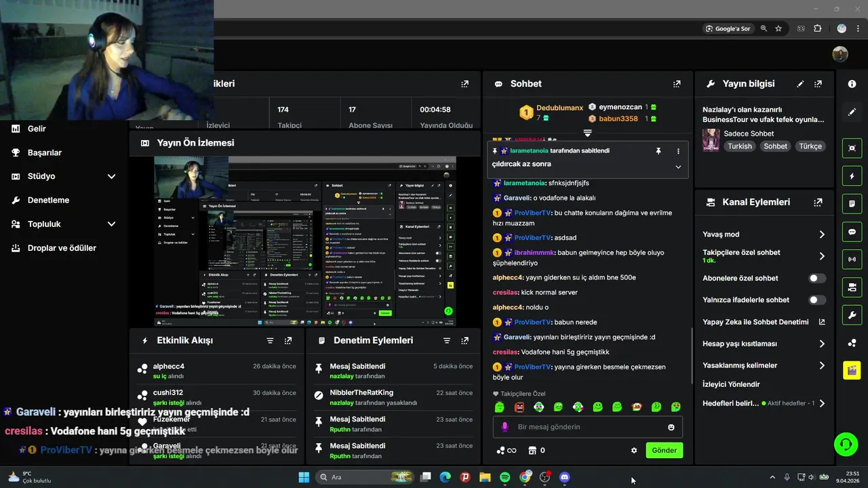This screenshot has height=488, width=868.
Task: Toggle Yalnızca ifadelerle sohbet switch
Action: [x=818, y=300]
